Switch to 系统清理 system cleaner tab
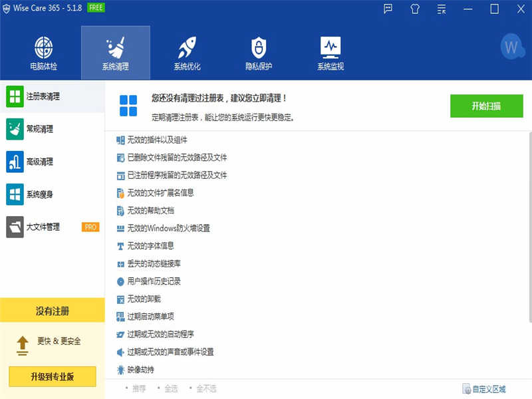Image resolution: width=532 pixels, height=399 pixels. (115, 53)
